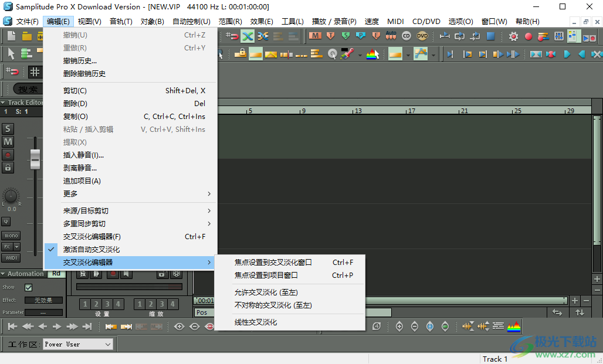Click the go-to-end transport icon
Viewport: 603px width, 364px height.
click(87, 326)
